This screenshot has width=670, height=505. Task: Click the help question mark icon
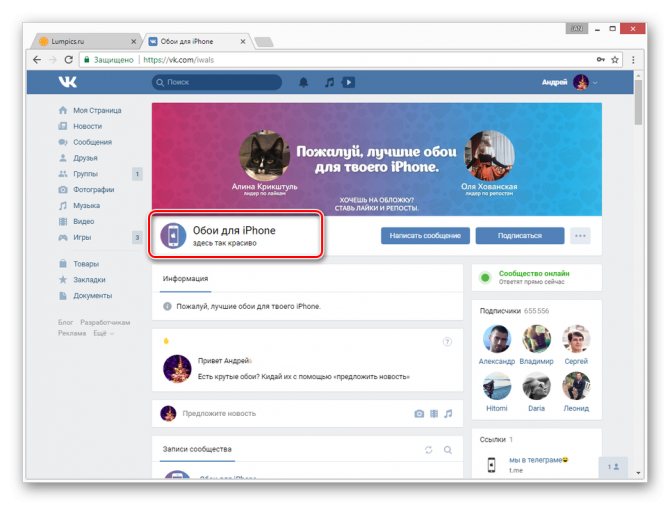tap(447, 341)
